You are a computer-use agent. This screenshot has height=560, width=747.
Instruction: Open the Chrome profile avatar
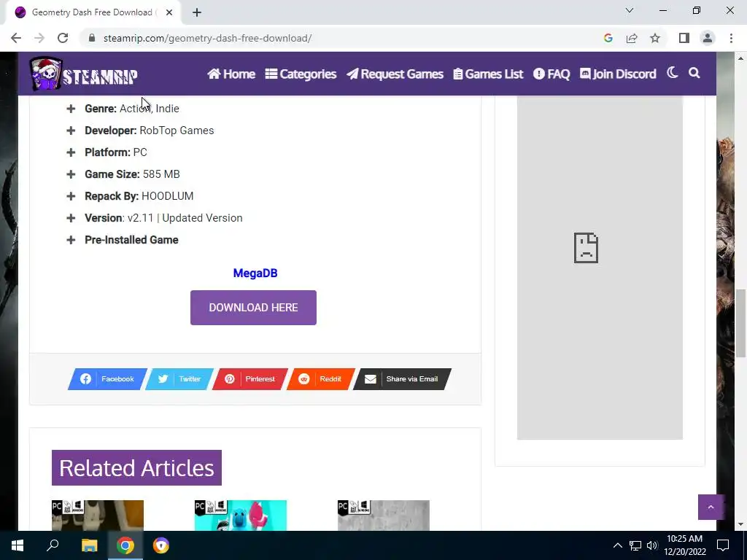[x=708, y=38]
